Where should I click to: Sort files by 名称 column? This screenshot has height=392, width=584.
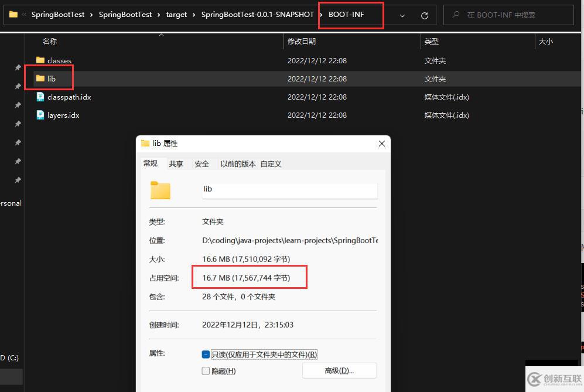50,42
